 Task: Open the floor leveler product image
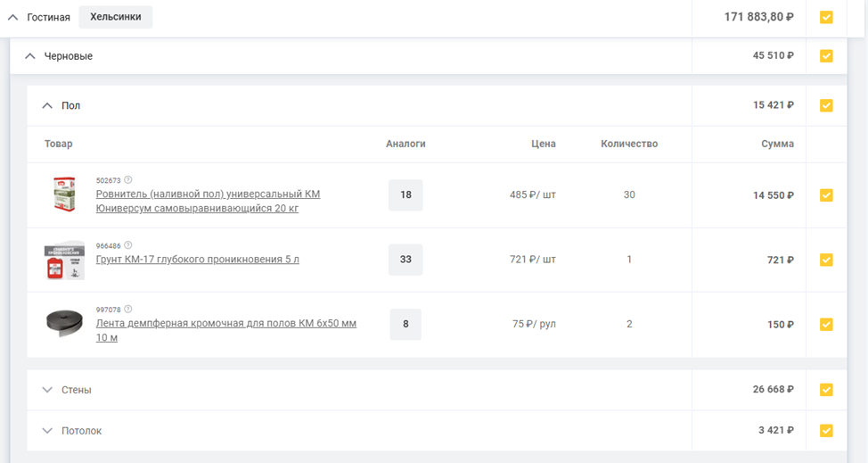point(64,194)
